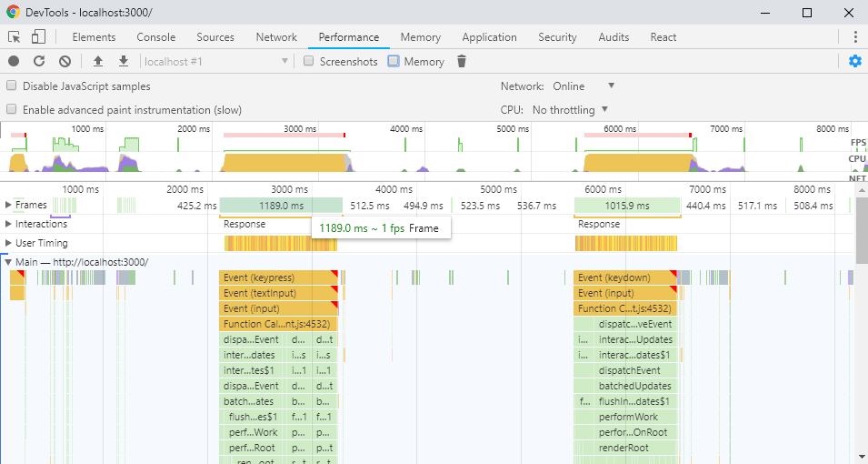
Task: Toggle the Memory checkbox
Action: tap(394, 62)
